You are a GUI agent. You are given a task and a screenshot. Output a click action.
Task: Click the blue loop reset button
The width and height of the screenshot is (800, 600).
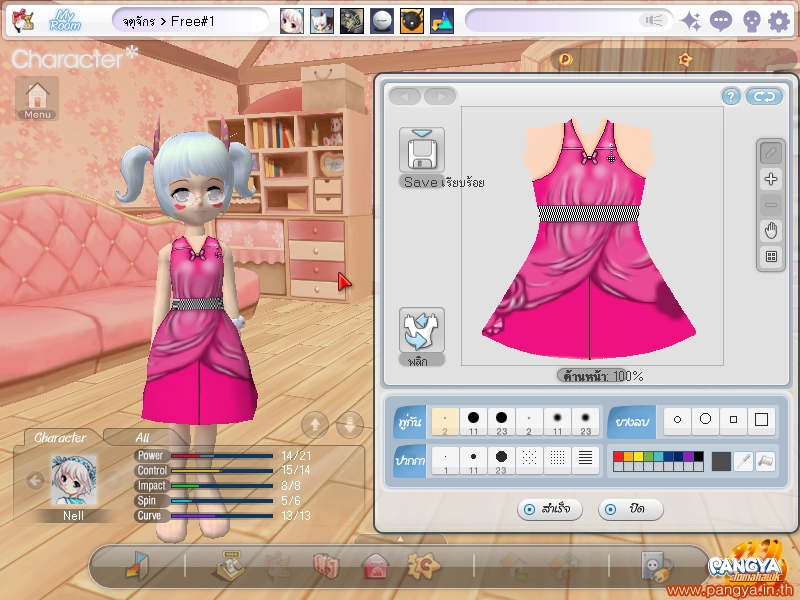pyautogui.click(x=764, y=96)
